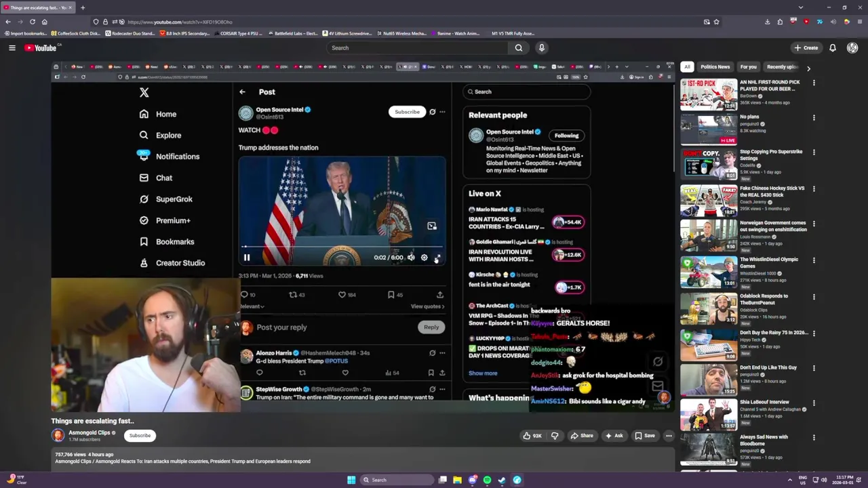Click the bookmark icon on the post
Image resolution: width=868 pixels, height=488 pixels.
click(391, 295)
